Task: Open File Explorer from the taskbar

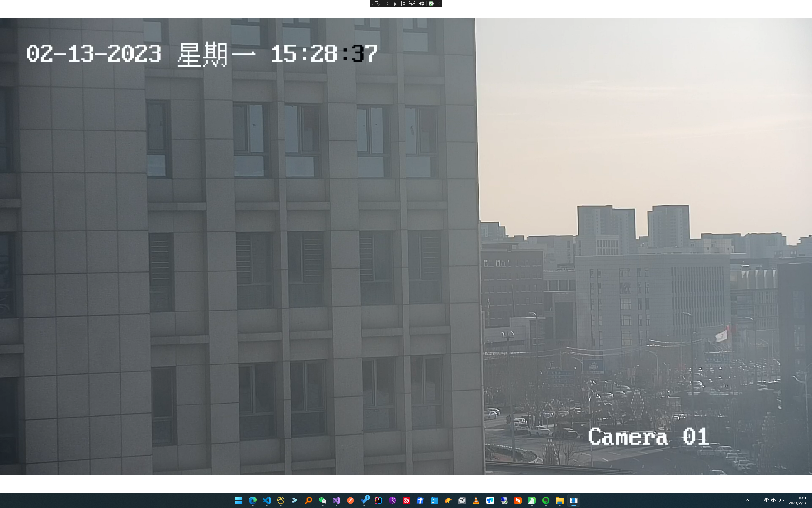Action: point(560,501)
